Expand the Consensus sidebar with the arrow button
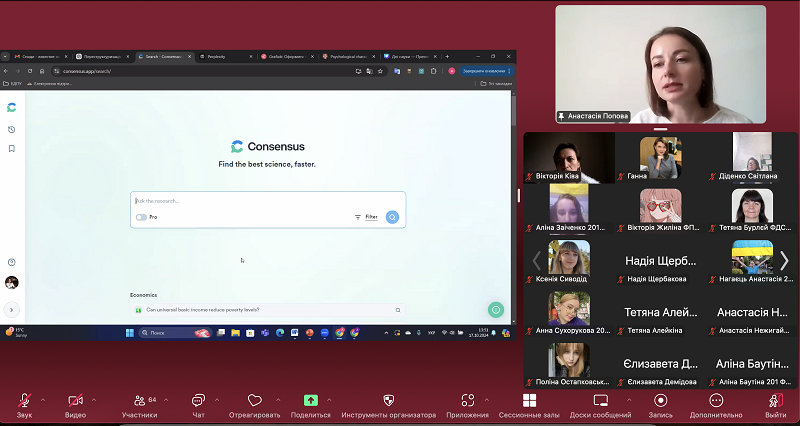This screenshot has width=800, height=426. [x=11, y=309]
